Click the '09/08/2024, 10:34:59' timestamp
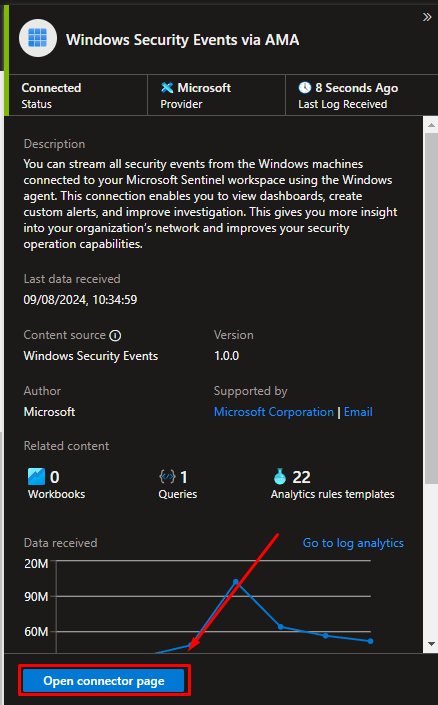Image resolution: width=438 pixels, height=705 pixels. [80, 300]
